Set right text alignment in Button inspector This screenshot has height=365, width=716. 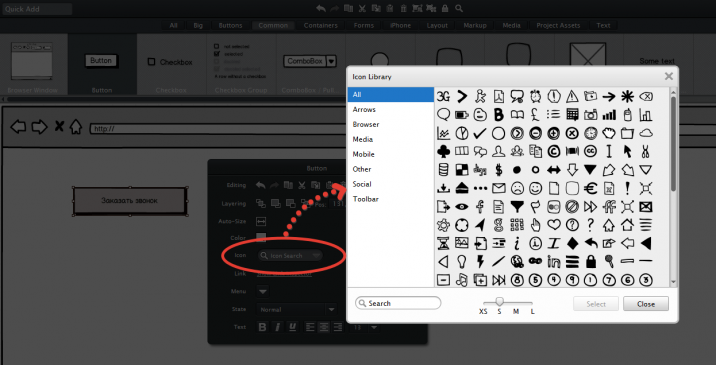pyautogui.click(x=337, y=327)
